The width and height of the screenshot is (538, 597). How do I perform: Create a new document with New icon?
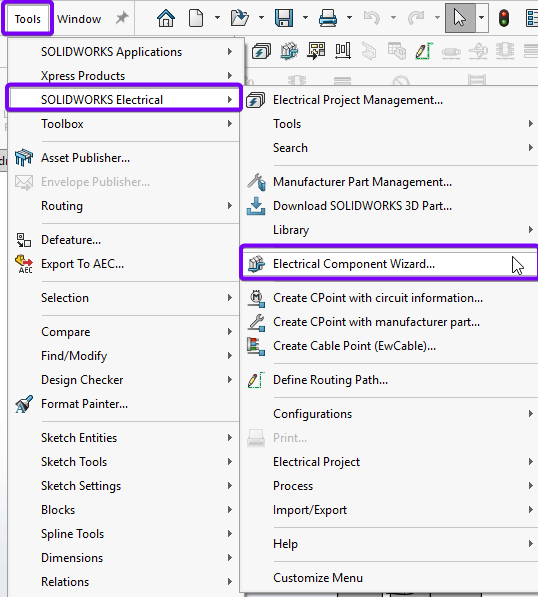[196, 18]
